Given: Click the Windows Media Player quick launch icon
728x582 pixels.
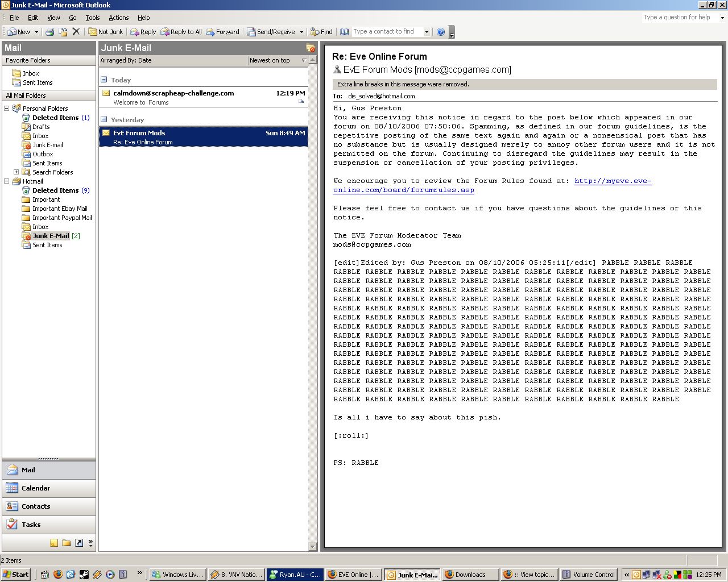Looking at the screenshot, I should click(x=110, y=575).
